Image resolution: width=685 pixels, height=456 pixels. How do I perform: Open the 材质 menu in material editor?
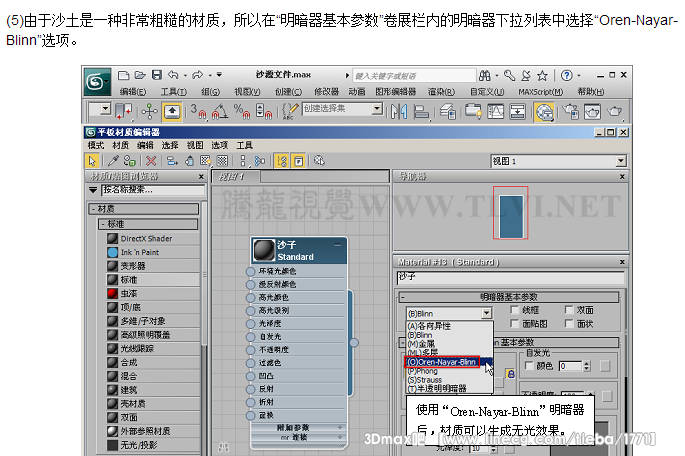(x=119, y=145)
